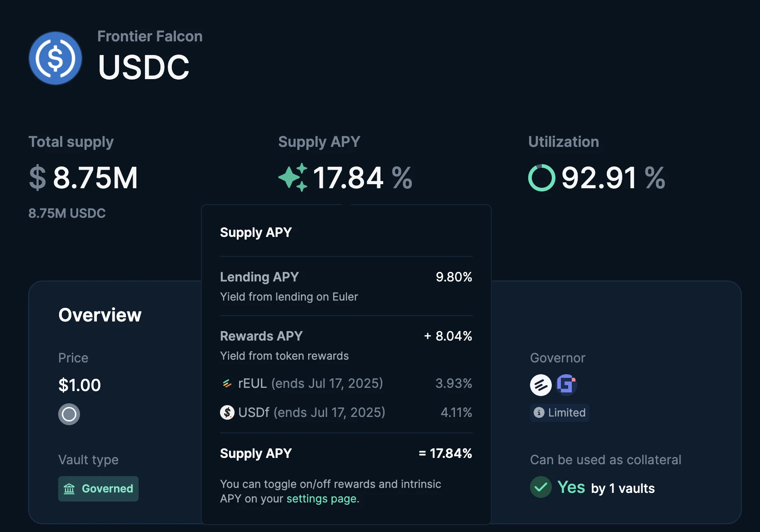The image size is (760, 532).
Task: Click the purple G governor icon
Action: coord(566,385)
